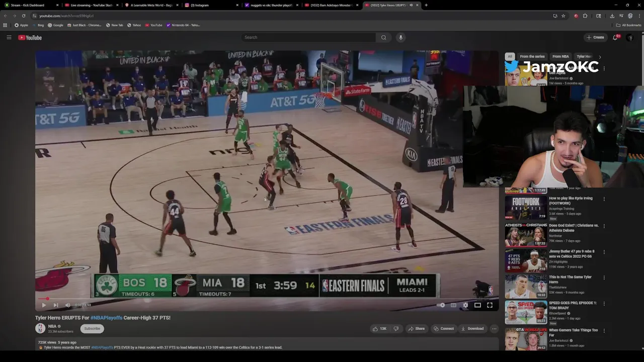This screenshot has height=362, width=644.
Task: Click the Connect button
Action: pyautogui.click(x=444, y=329)
